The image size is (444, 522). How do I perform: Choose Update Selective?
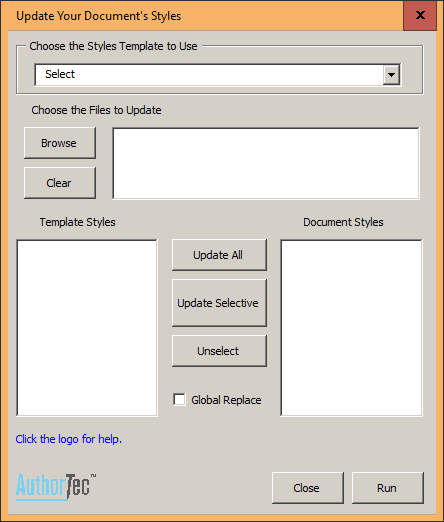219,303
